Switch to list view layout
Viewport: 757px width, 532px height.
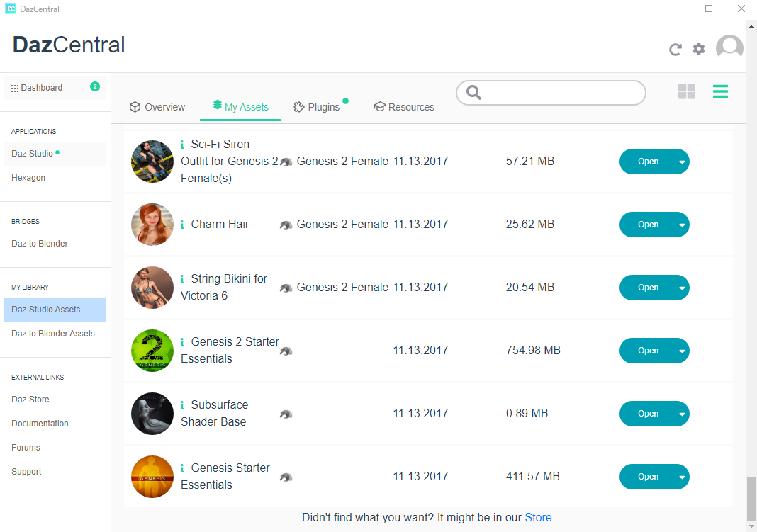pos(720,91)
